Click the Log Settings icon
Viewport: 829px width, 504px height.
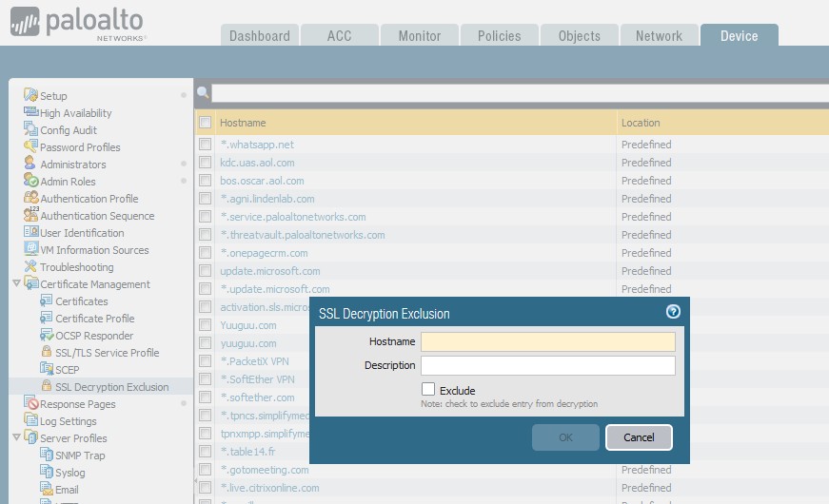(30, 420)
